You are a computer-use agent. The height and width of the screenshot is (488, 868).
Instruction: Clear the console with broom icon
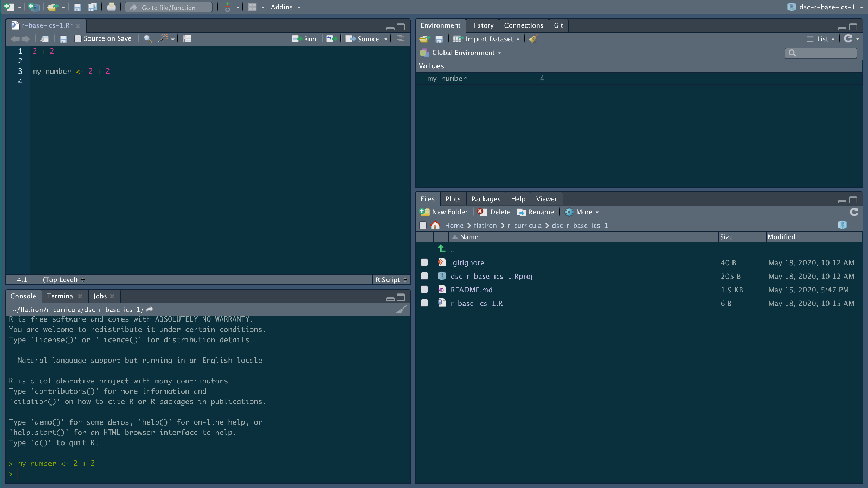402,309
